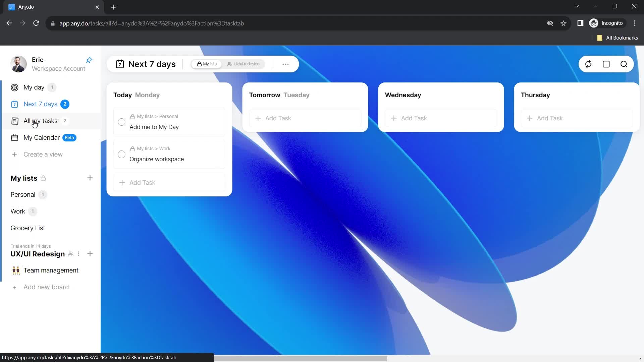The height and width of the screenshot is (362, 644).
Task: Open more options with ellipsis menu
Action: pyautogui.click(x=285, y=64)
